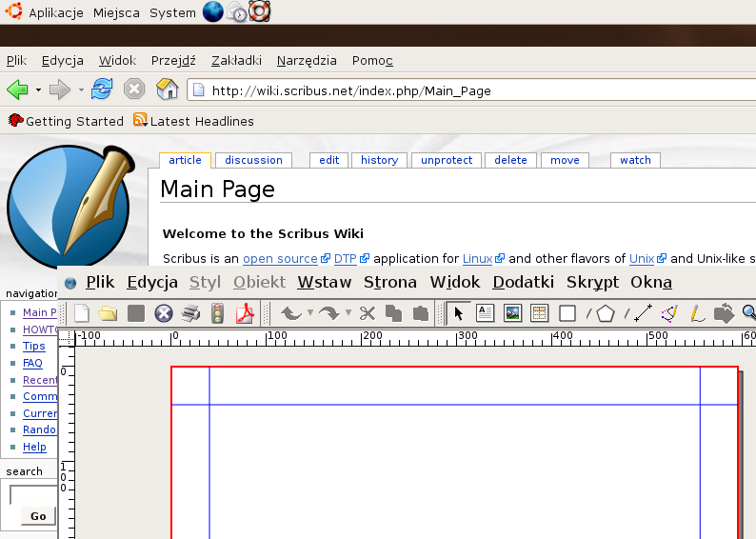Click the scissors Cut icon

click(368, 313)
